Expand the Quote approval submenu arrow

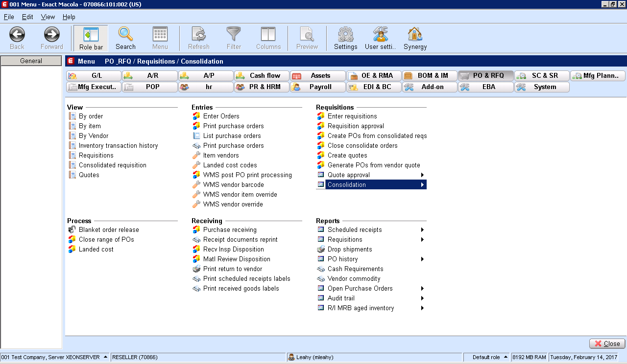pos(422,175)
